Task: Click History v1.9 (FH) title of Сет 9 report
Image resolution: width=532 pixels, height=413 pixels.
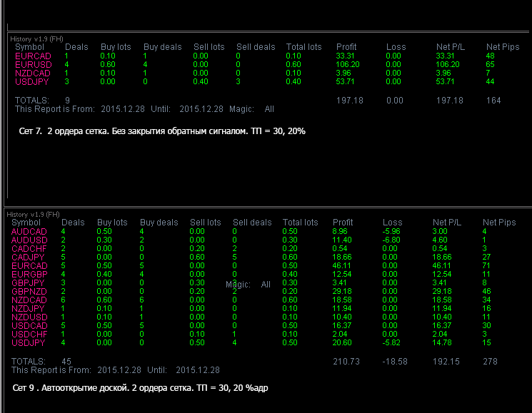Action: (33, 215)
